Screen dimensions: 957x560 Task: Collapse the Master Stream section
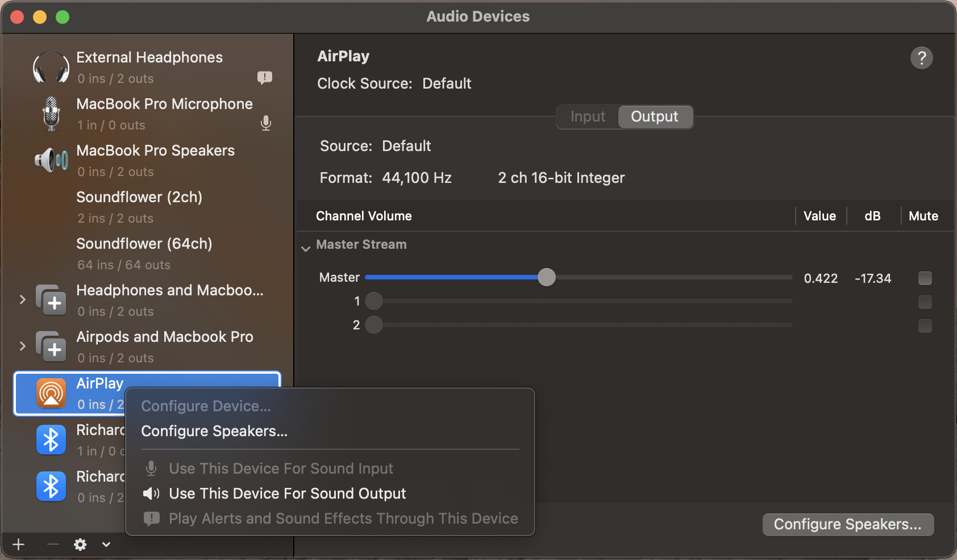point(306,248)
